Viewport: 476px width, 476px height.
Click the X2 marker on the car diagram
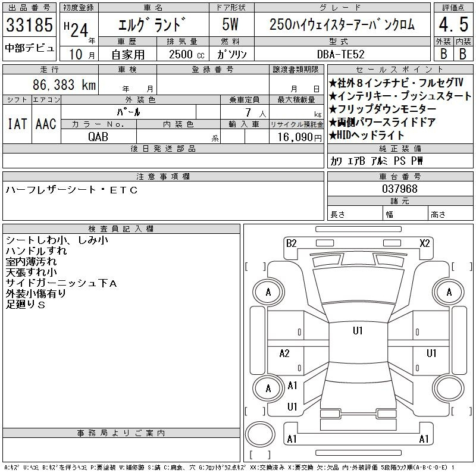(425, 243)
